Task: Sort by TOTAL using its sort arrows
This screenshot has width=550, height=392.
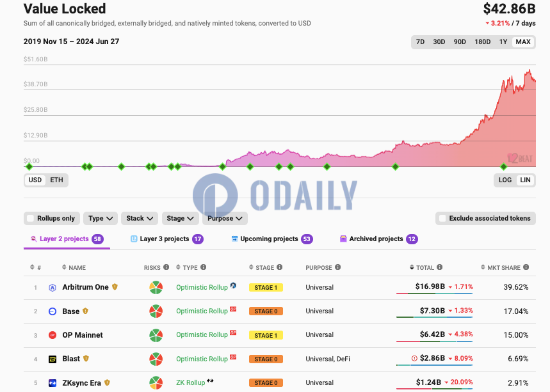Action: pos(412,267)
